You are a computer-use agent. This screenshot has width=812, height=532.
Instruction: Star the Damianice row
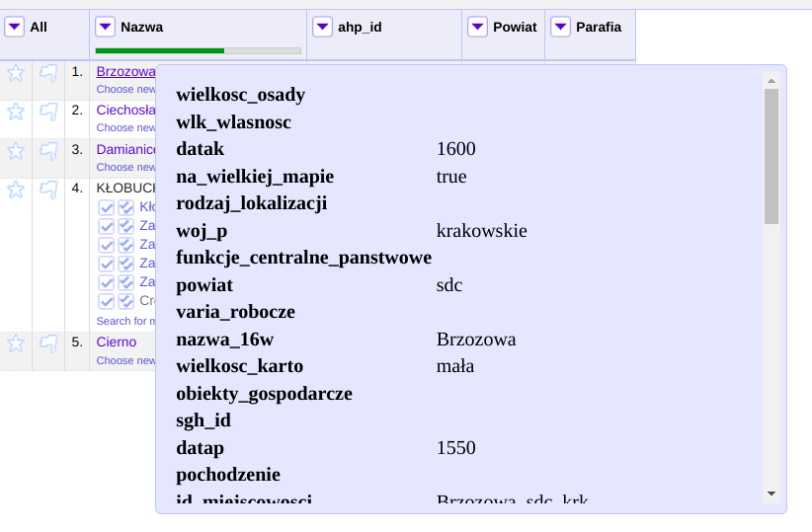[16, 151]
